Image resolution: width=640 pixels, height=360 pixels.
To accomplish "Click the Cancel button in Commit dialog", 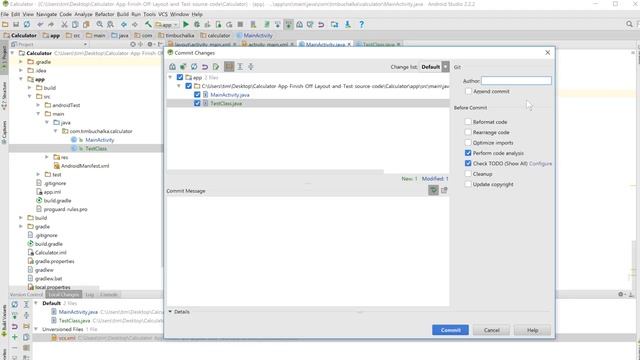I will (x=491, y=330).
